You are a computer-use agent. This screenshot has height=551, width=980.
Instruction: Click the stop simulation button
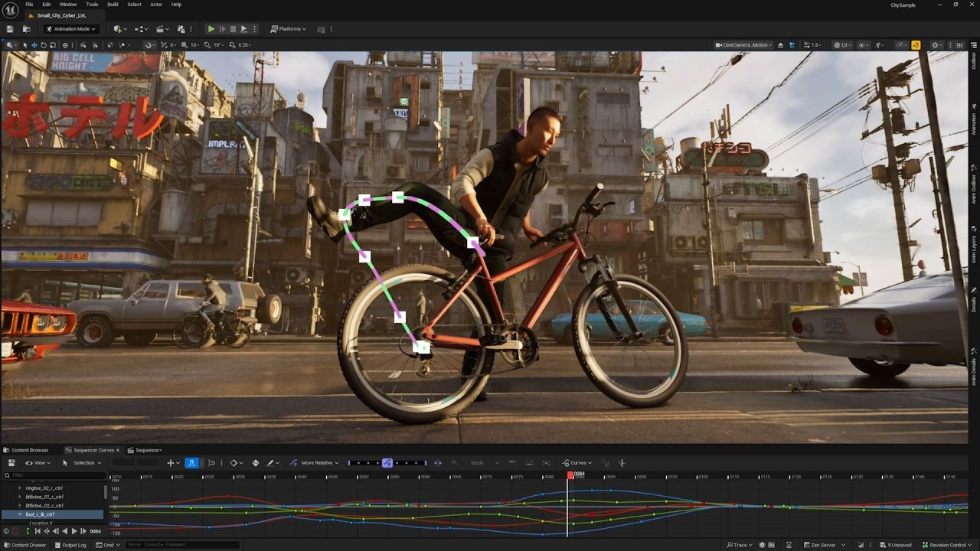pos(233,29)
